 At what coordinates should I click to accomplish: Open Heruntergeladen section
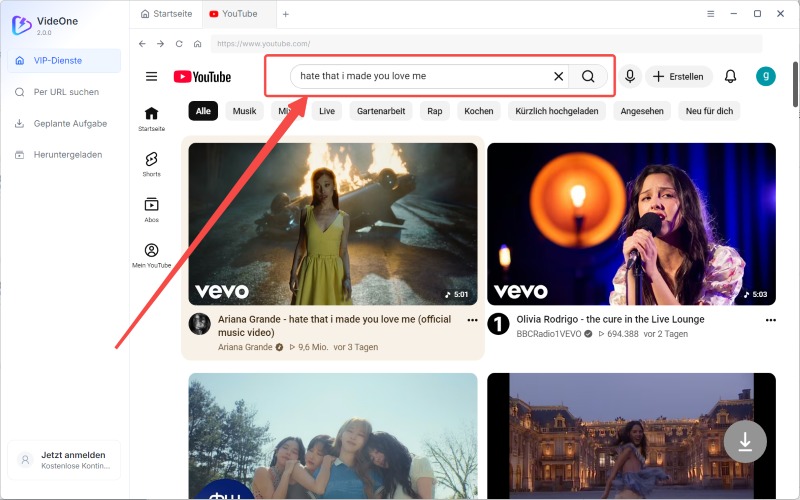tap(64, 155)
